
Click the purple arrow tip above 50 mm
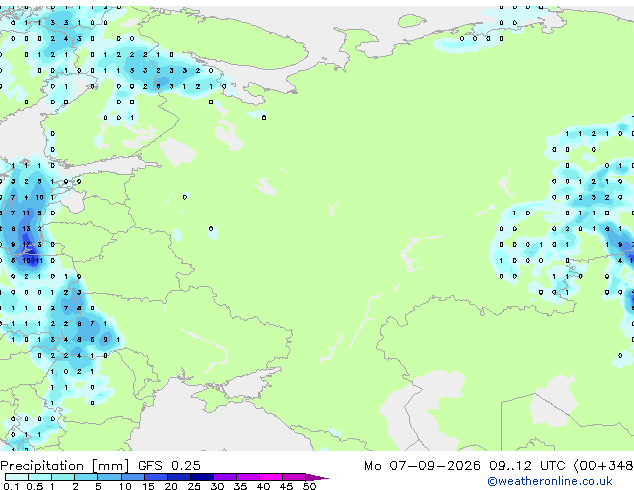[317, 478]
